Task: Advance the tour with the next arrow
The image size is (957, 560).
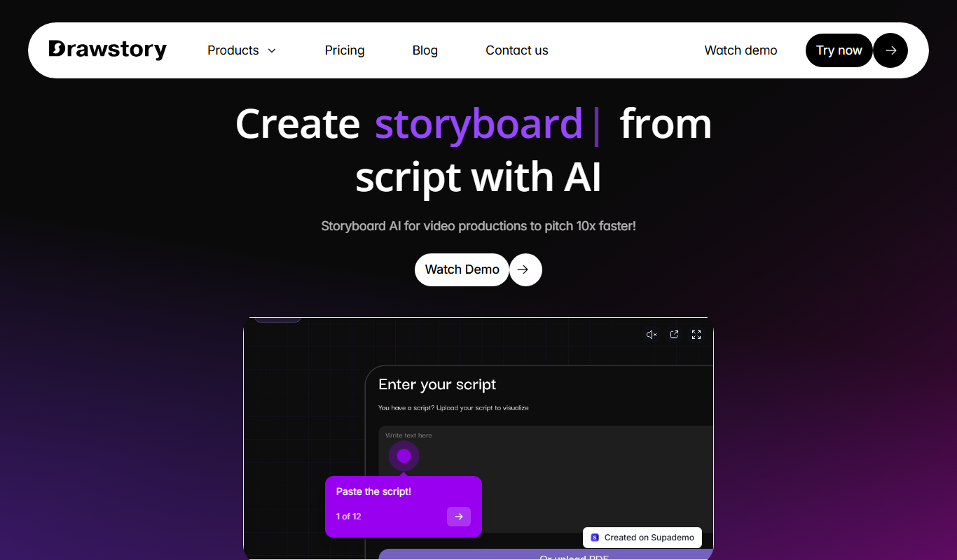Action: [459, 517]
